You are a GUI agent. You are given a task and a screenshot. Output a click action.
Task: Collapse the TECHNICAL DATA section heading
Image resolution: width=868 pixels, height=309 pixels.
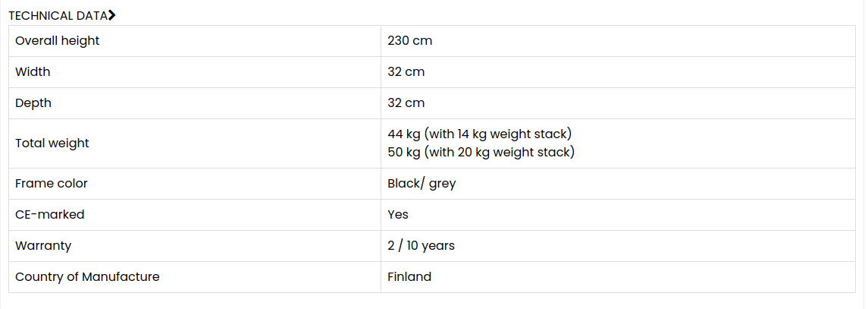(58, 15)
